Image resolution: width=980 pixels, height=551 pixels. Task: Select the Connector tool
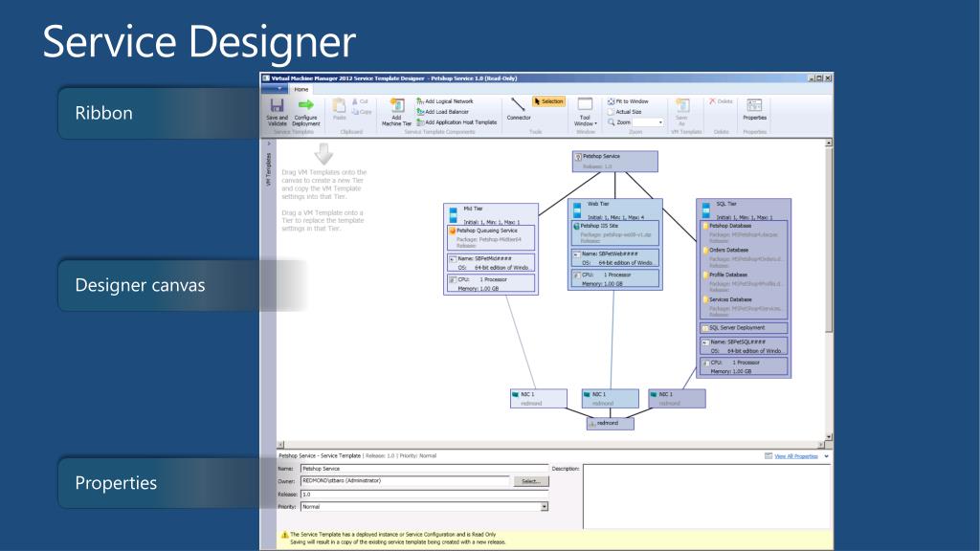(518, 109)
